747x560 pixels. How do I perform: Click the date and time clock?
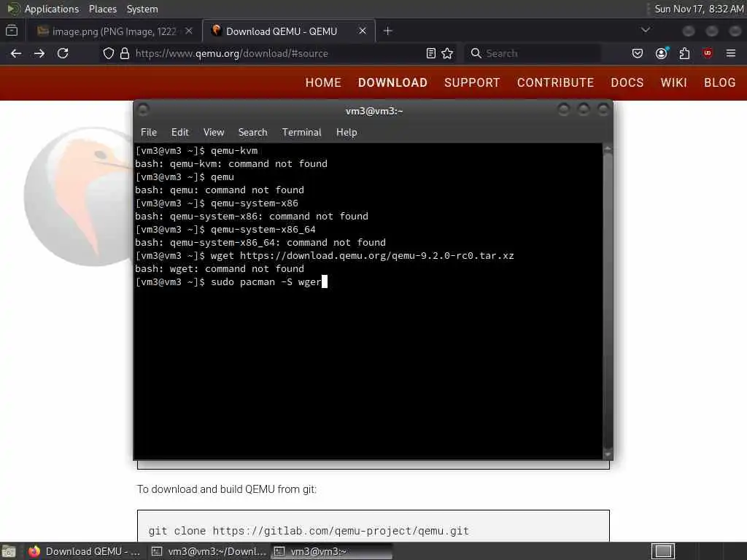(699, 9)
